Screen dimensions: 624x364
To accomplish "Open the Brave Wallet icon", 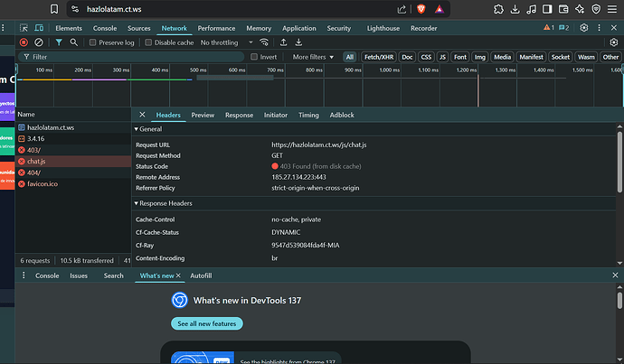I will 563,9.
